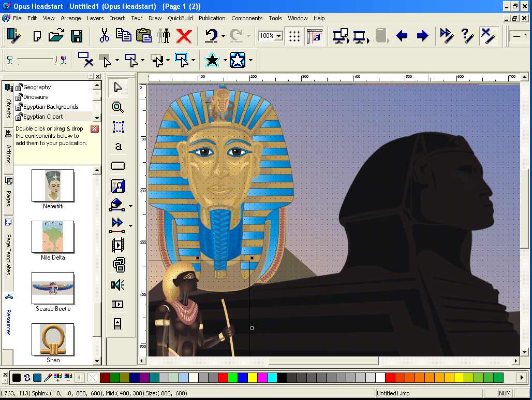
Task: Open the Publication menu
Action: point(212,18)
